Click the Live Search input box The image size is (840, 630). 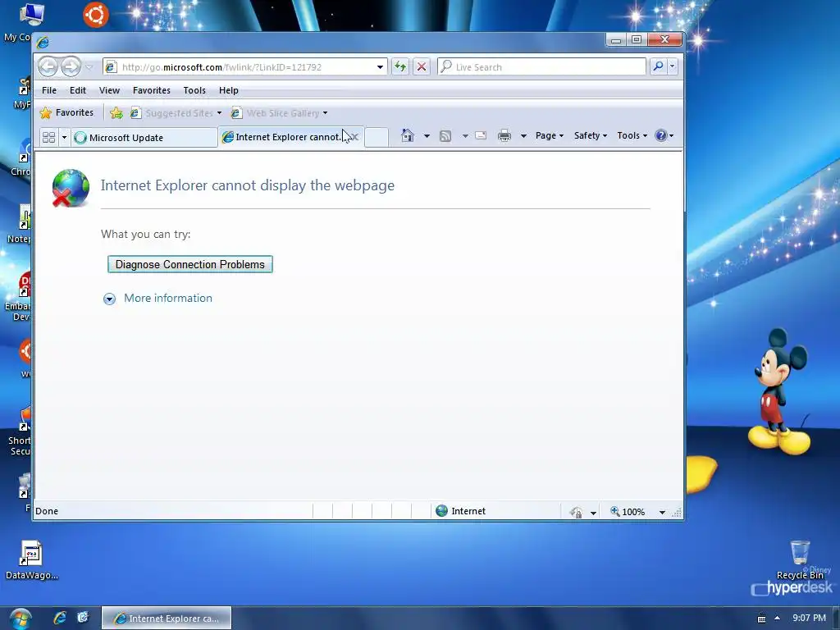(541, 67)
